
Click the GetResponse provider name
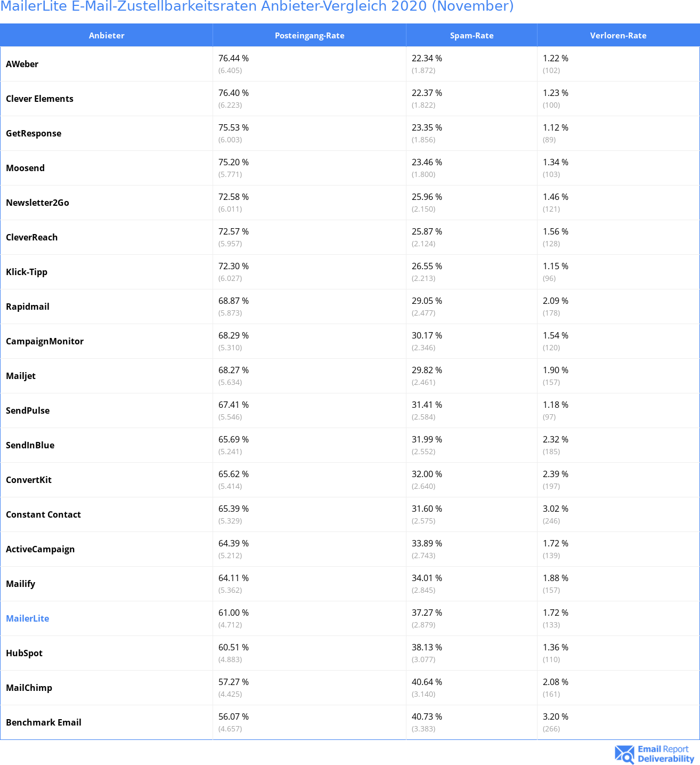[34, 133]
